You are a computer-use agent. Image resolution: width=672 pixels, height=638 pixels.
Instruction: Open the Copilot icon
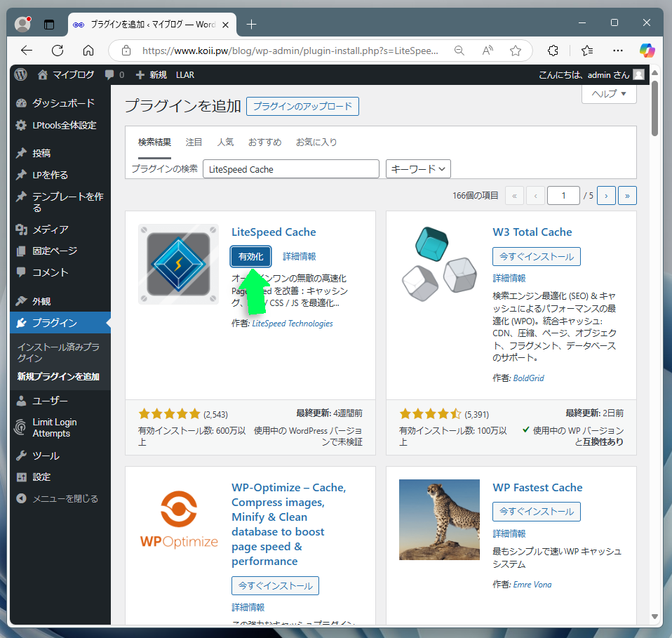(x=647, y=51)
